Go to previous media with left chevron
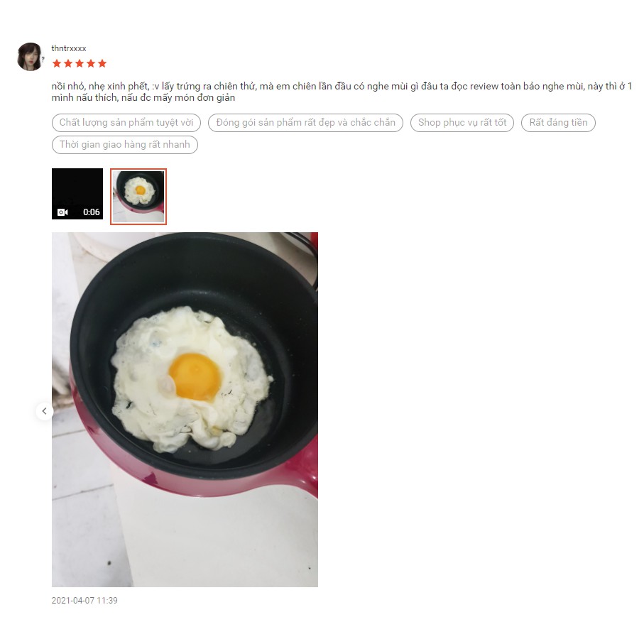The height and width of the screenshot is (644, 644). [44, 410]
